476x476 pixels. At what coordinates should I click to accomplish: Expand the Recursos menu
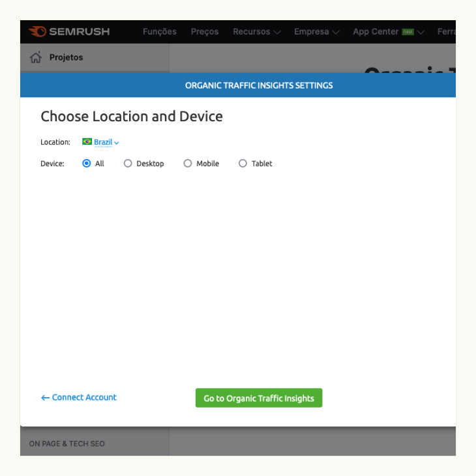(256, 31)
